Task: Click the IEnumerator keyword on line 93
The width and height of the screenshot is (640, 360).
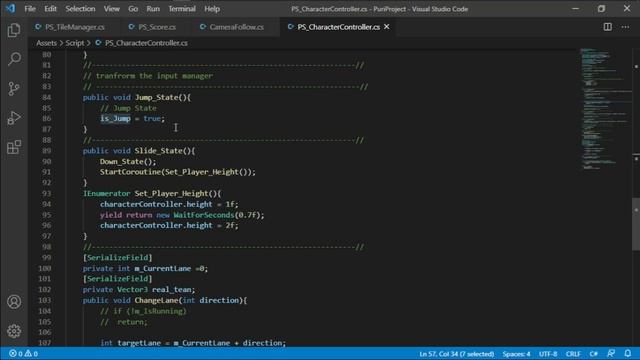Action: [x=107, y=193]
